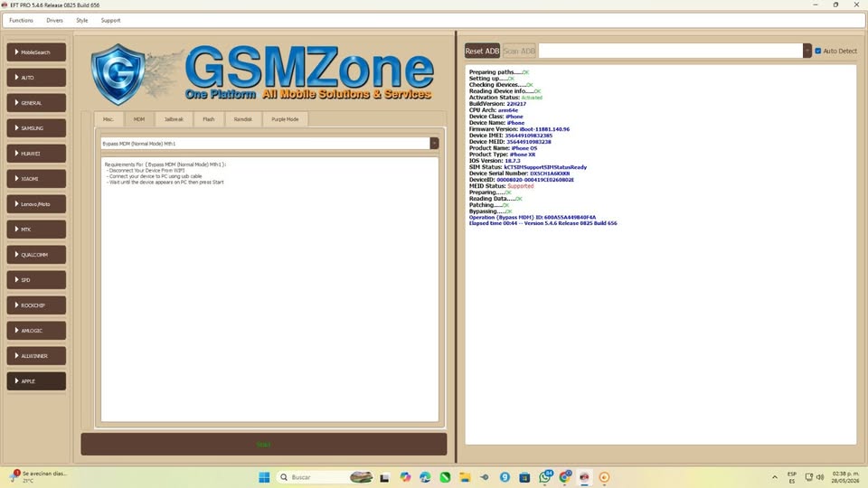The height and width of the screenshot is (488, 868).
Task: Open the Windows Start menu
Action: coord(264,477)
